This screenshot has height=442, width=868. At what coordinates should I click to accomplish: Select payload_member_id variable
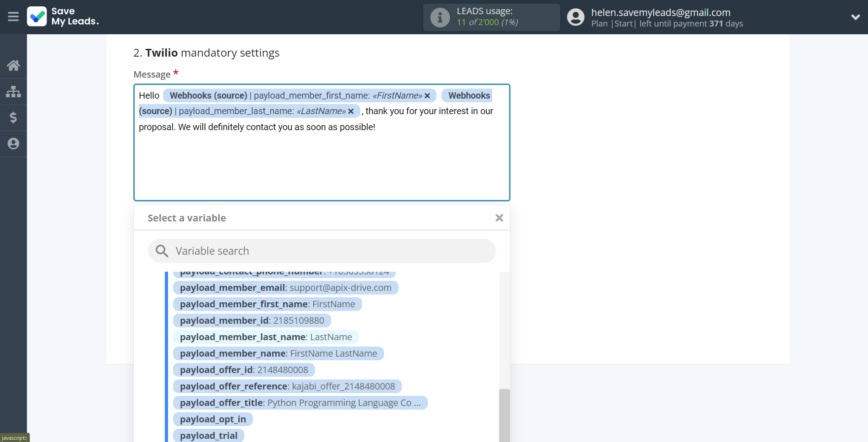(252, 321)
